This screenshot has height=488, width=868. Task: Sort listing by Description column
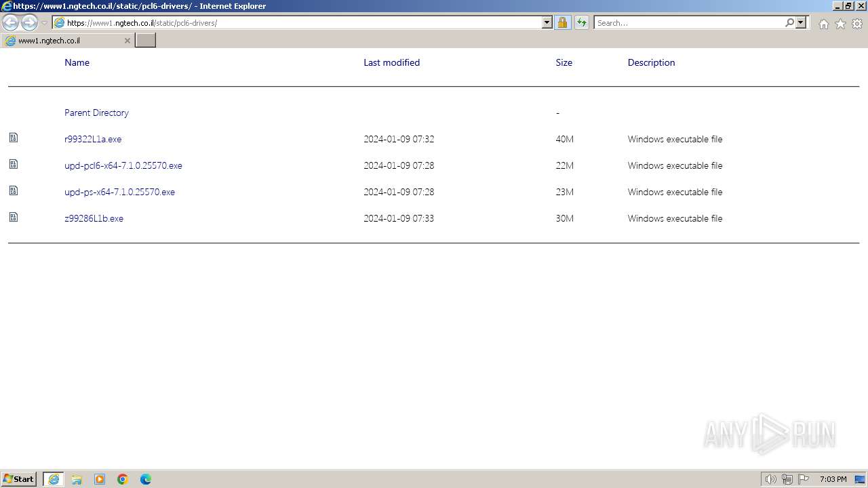[x=651, y=62]
